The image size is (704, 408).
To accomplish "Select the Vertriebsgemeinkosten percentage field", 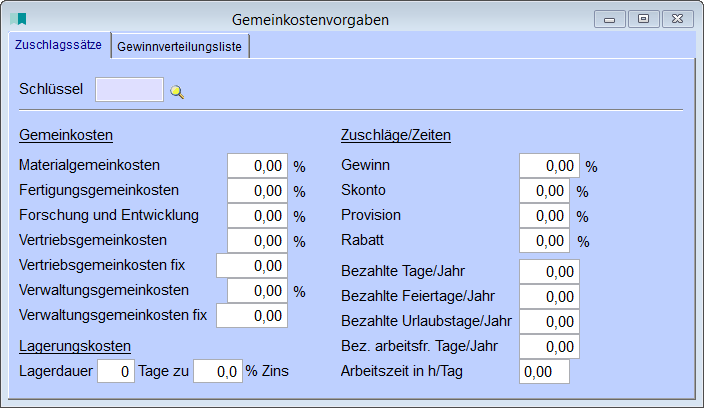I will point(257,241).
